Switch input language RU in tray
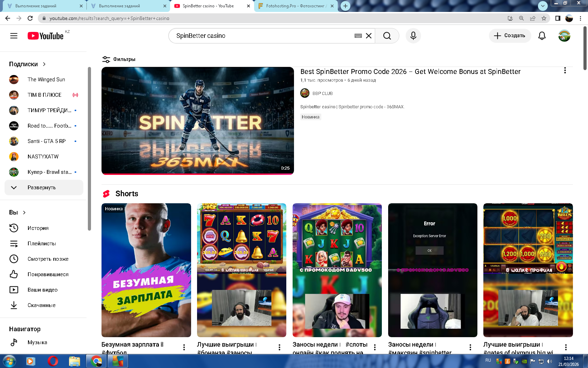This screenshot has width=588, height=368. pos(488,360)
